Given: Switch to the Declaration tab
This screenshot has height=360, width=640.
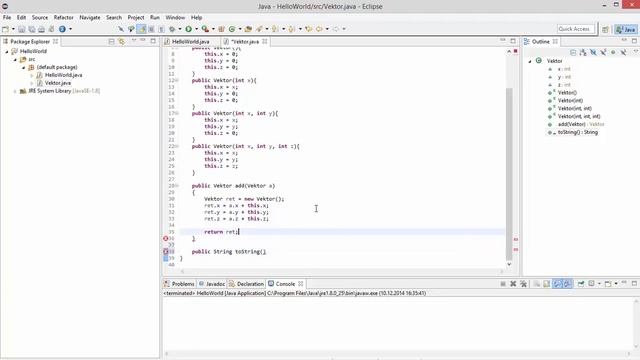Looking at the screenshot, I should click(247, 284).
